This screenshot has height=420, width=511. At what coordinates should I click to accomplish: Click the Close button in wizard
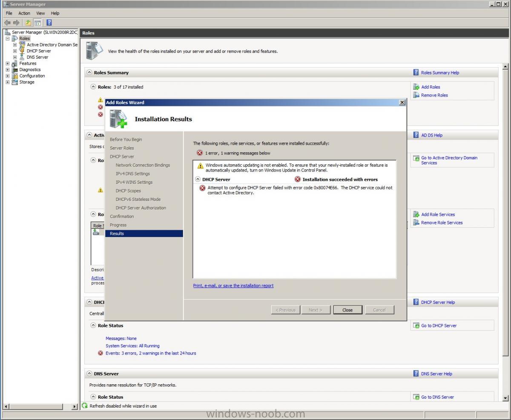(x=347, y=310)
